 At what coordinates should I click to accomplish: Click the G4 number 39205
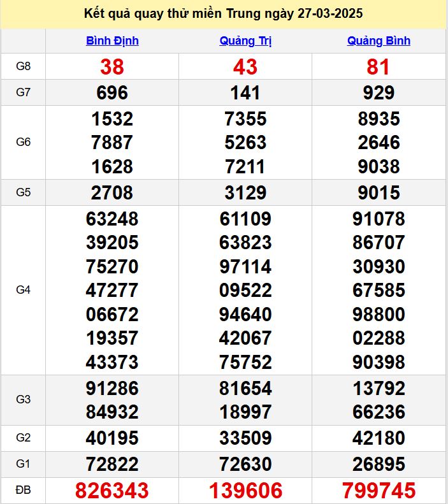112,242
